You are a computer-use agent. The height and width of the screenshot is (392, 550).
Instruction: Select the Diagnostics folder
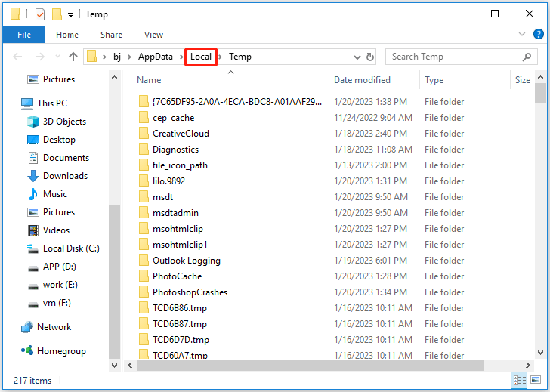click(175, 150)
